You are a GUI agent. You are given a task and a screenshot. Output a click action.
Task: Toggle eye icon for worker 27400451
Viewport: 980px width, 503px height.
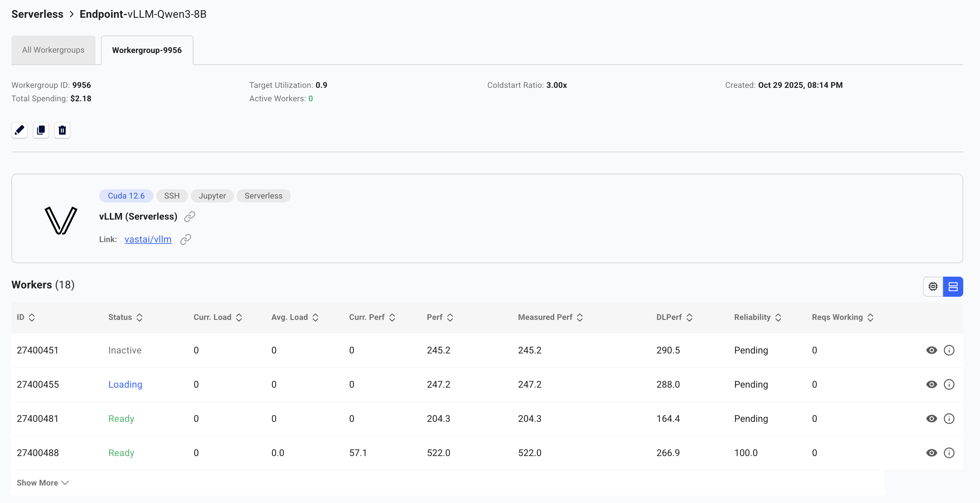click(931, 350)
